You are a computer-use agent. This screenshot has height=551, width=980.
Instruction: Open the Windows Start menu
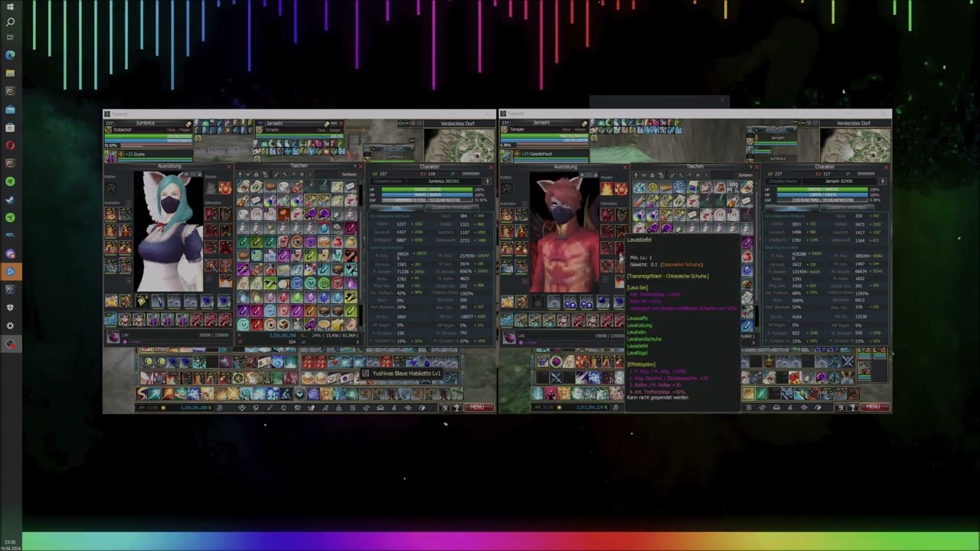pyautogui.click(x=10, y=5)
